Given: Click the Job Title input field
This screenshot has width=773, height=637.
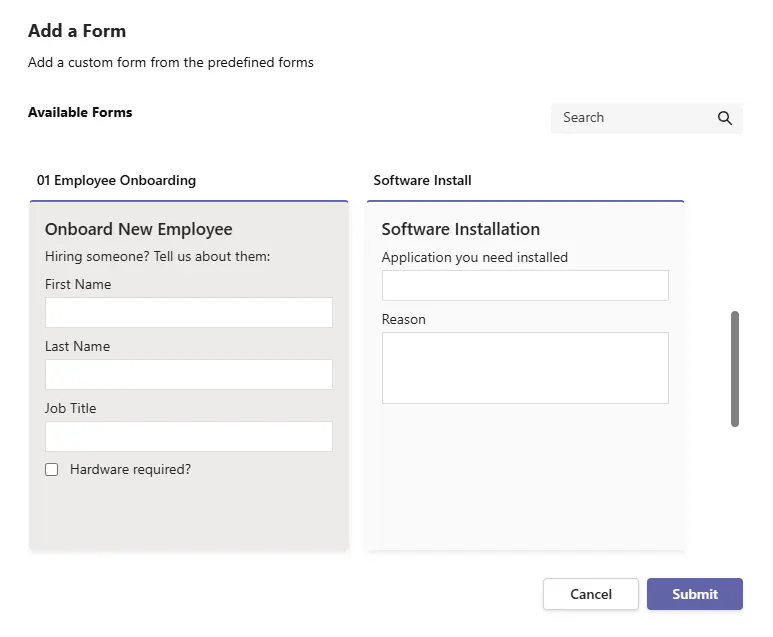Looking at the screenshot, I should coord(188,437).
